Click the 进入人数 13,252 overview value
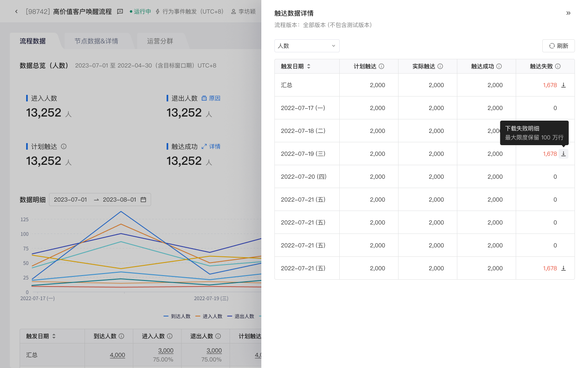The image size is (588, 368). tap(44, 112)
